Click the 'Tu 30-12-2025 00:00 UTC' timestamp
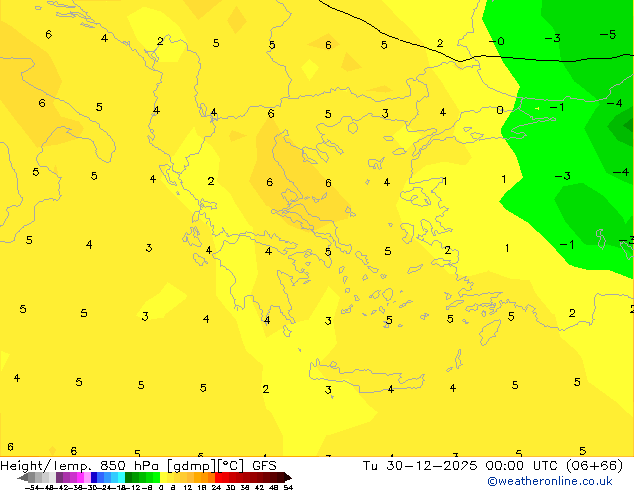 tap(460, 465)
